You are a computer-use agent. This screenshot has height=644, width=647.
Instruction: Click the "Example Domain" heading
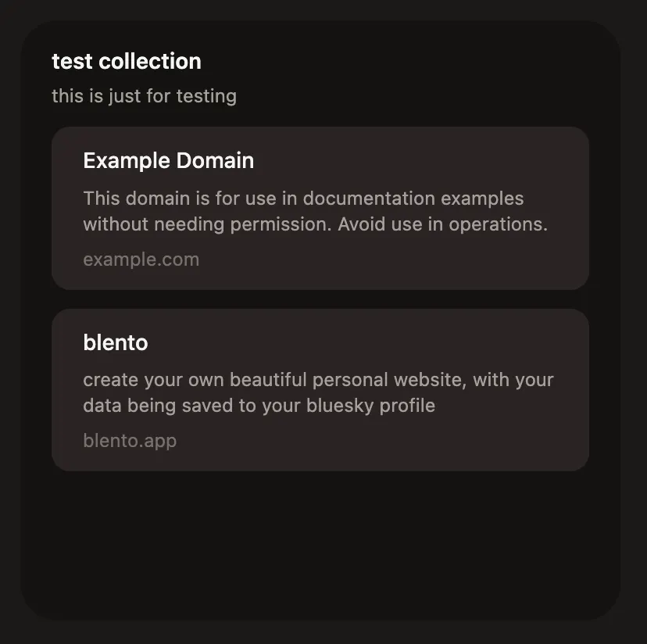click(168, 161)
